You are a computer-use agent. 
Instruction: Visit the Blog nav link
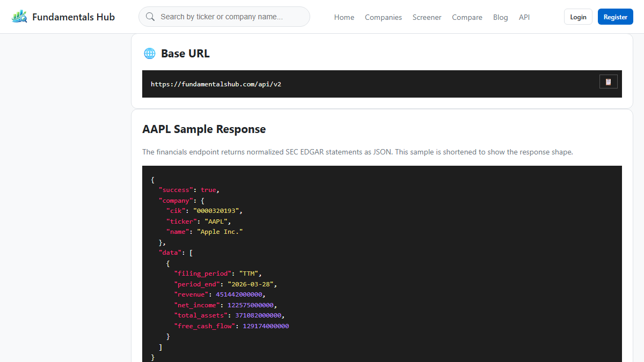pos(501,17)
